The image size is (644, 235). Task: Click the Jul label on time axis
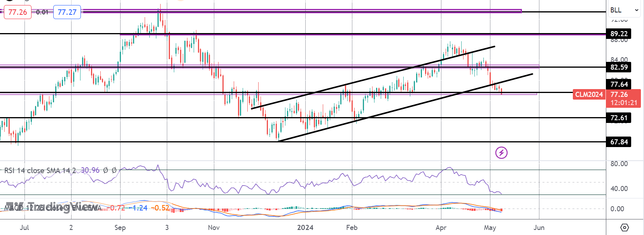coord(24,228)
